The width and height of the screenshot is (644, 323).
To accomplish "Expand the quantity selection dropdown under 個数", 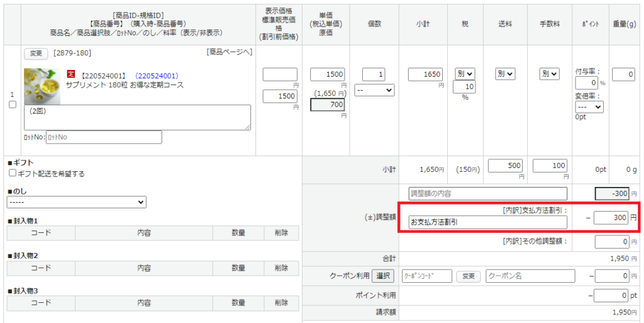I will [x=374, y=91].
